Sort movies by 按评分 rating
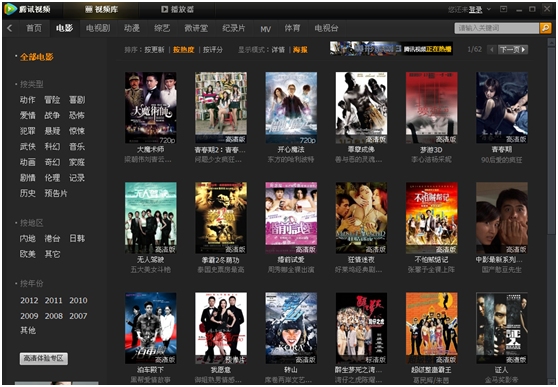 tap(213, 50)
